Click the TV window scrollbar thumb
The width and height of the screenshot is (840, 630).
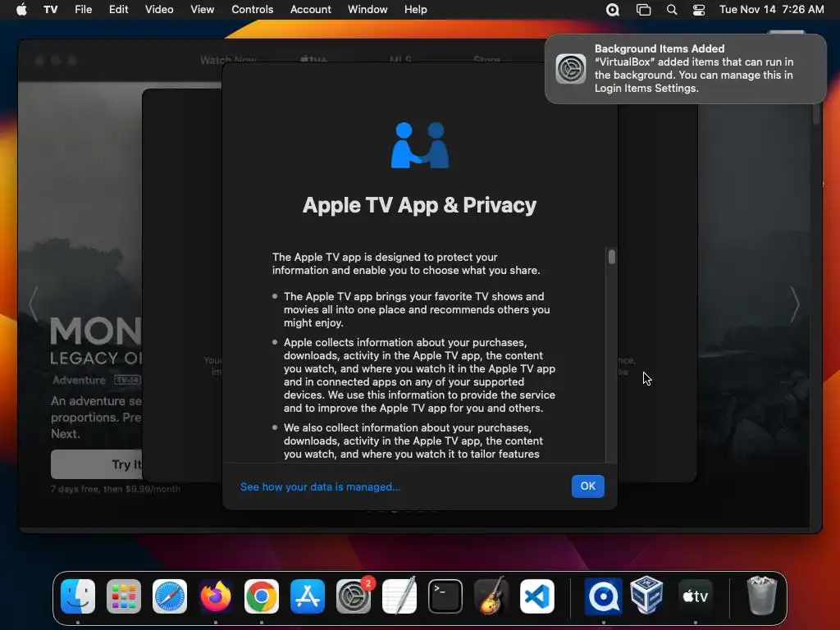[816, 114]
